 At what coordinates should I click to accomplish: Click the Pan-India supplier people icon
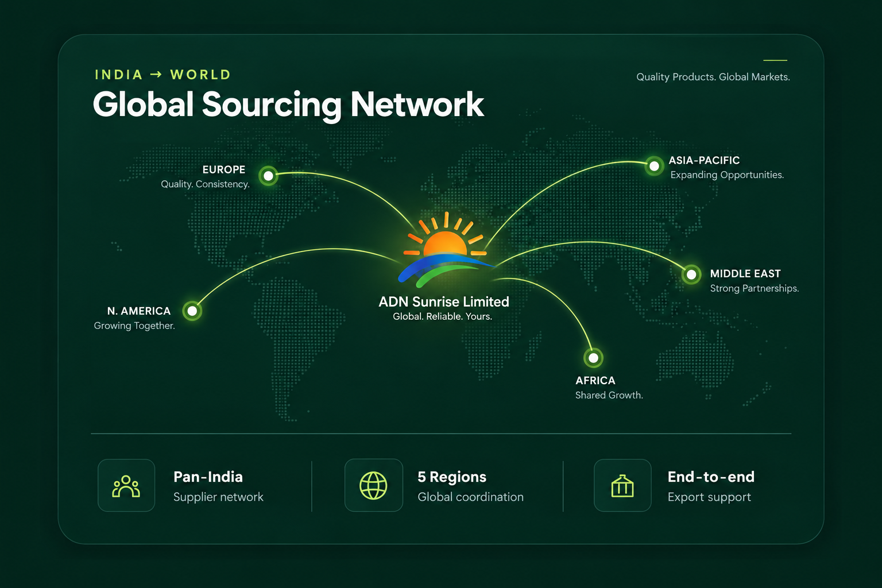click(126, 486)
